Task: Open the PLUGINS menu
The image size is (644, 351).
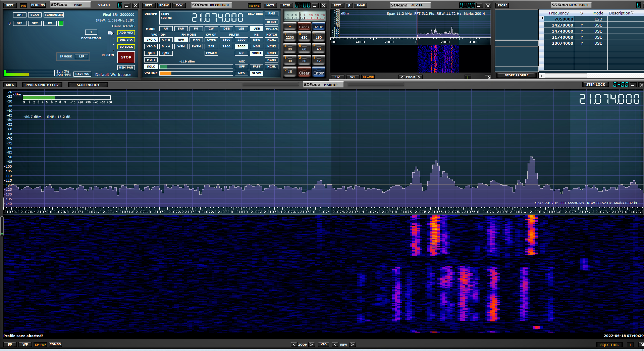Action: pyautogui.click(x=38, y=5)
